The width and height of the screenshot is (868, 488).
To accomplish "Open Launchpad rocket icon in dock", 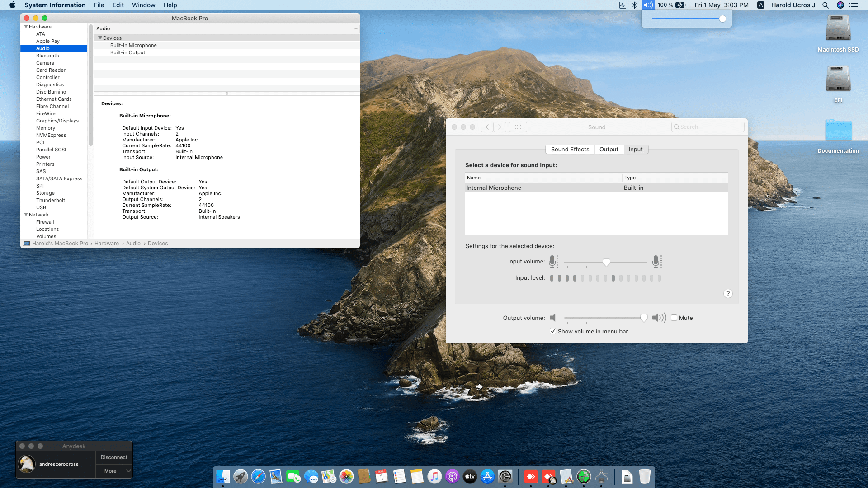I will pos(241,476).
